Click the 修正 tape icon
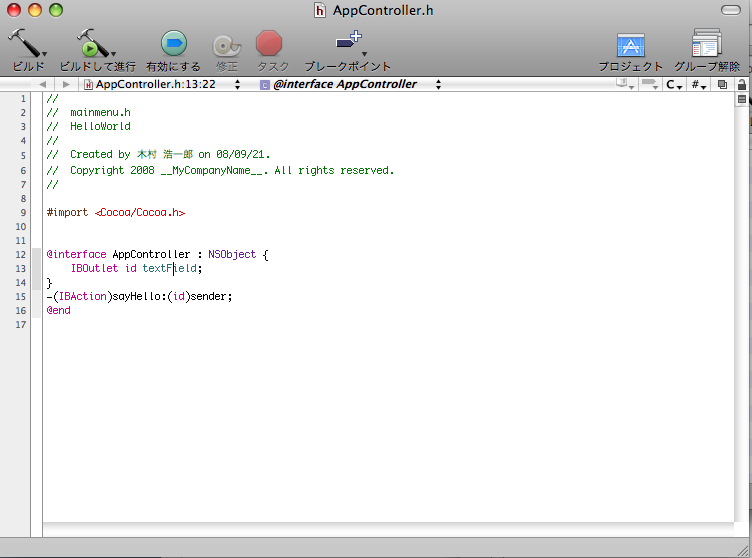The width and height of the screenshot is (752, 558). 226,46
